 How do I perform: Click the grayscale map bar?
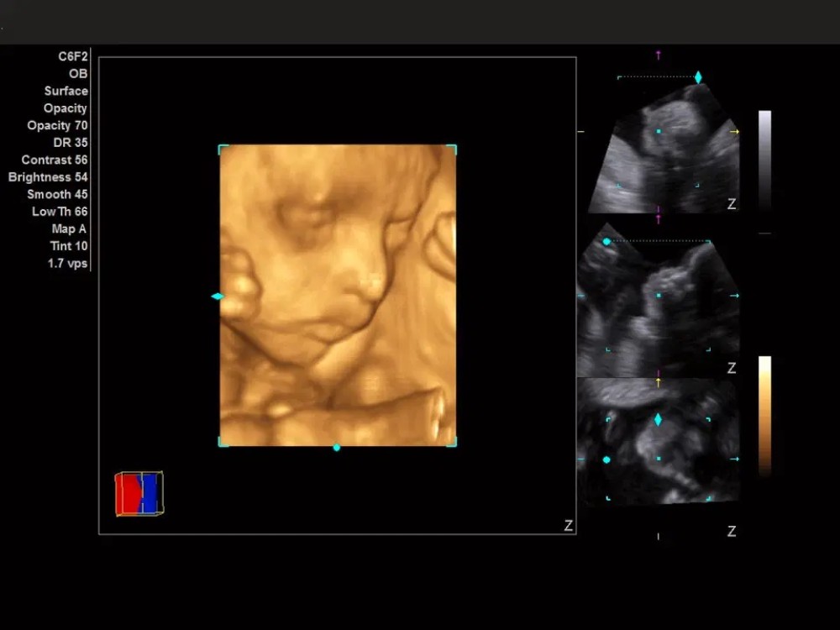tap(764, 160)
